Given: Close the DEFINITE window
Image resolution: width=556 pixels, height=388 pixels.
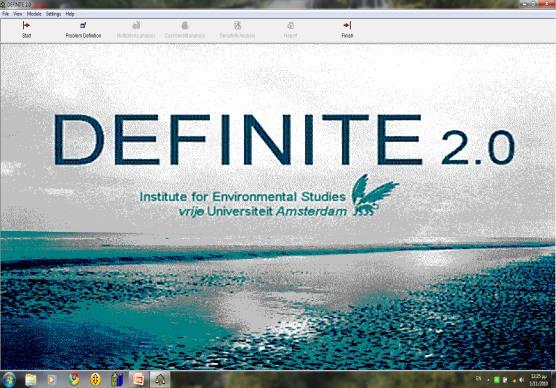Looking at the screenshot, I should 548,4.
